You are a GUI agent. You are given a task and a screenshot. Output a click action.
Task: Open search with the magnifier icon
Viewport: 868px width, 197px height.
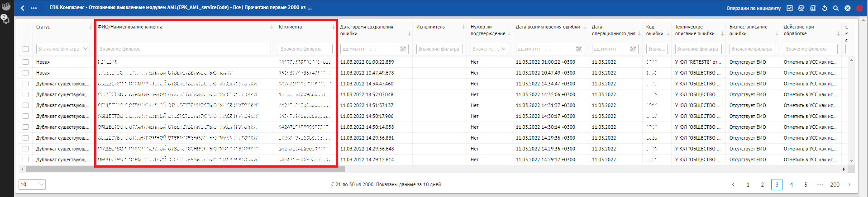[836, 8]
